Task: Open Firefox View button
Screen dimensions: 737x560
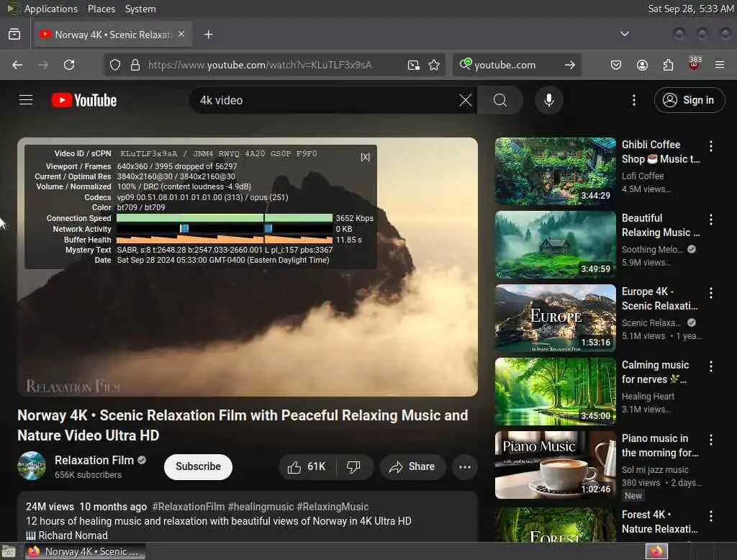Action: (x=14, y=35)
